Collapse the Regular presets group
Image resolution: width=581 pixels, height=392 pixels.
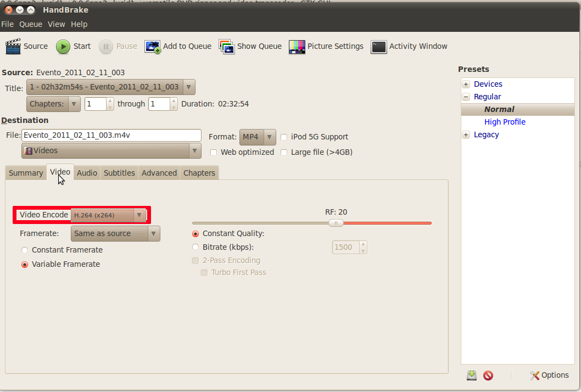pos(466,97)
